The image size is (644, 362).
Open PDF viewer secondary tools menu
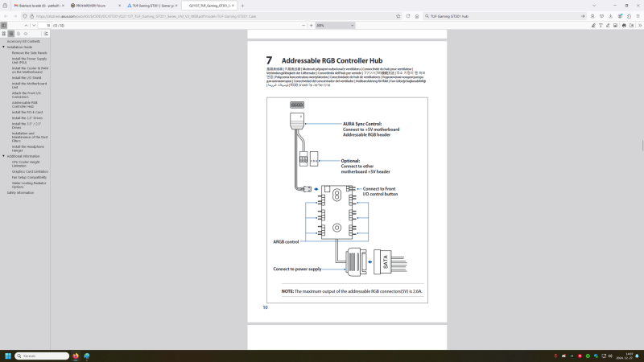(640, 26)
